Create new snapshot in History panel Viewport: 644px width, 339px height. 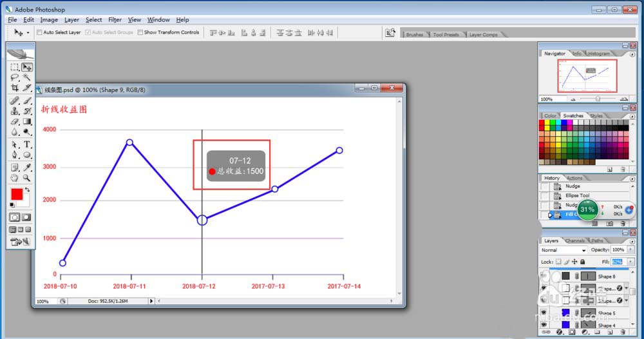(x=609, y=224)
